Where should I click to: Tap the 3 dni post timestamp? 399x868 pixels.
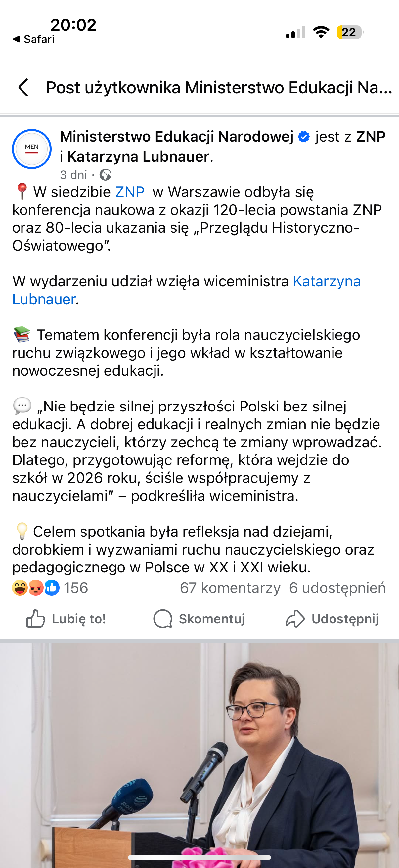point(73,175)
